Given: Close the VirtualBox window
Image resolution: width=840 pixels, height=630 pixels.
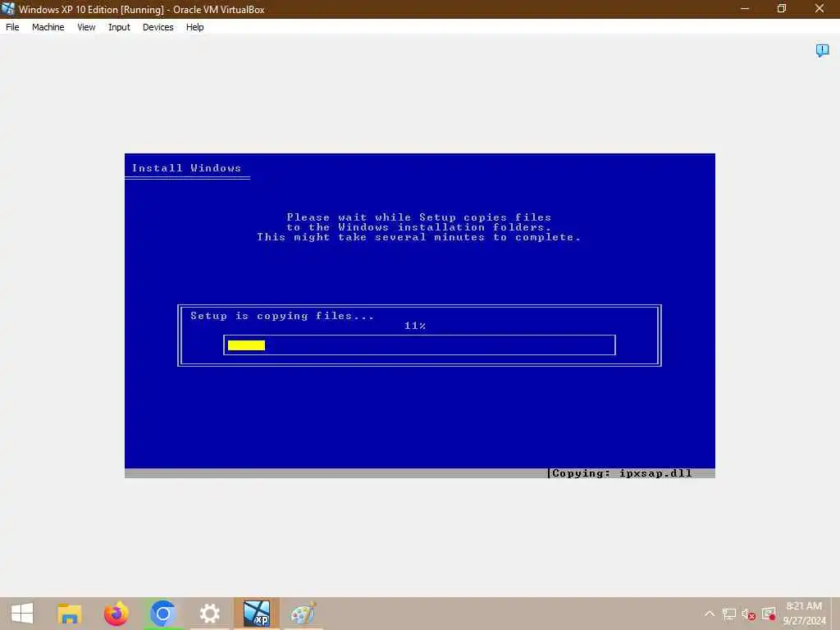Looking at the screenshot, I should coord(819,8).
